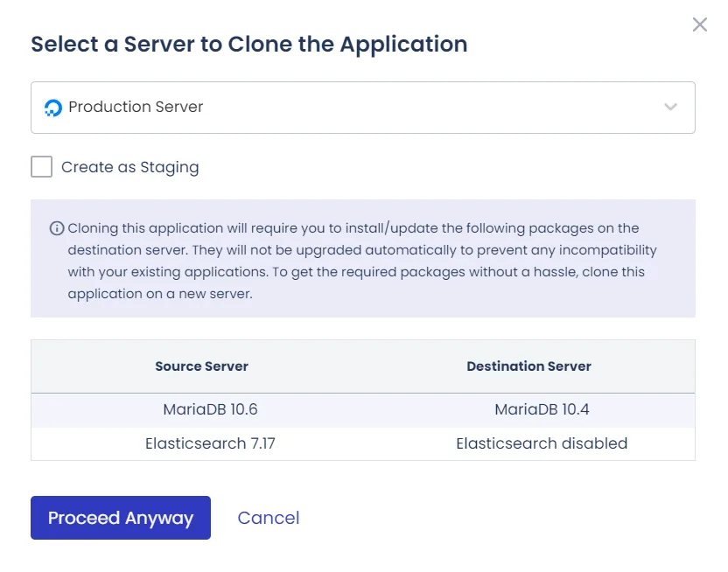This screenshot has height=572, width=728.
Task: Click the DigitalOcean provider logo icon
Action: 52,108
